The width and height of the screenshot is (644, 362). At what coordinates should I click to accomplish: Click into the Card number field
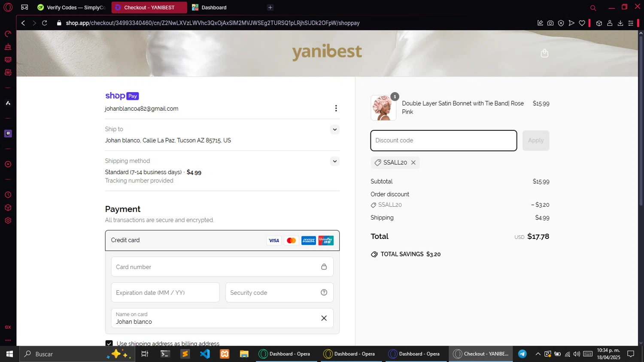click(222, 267)
